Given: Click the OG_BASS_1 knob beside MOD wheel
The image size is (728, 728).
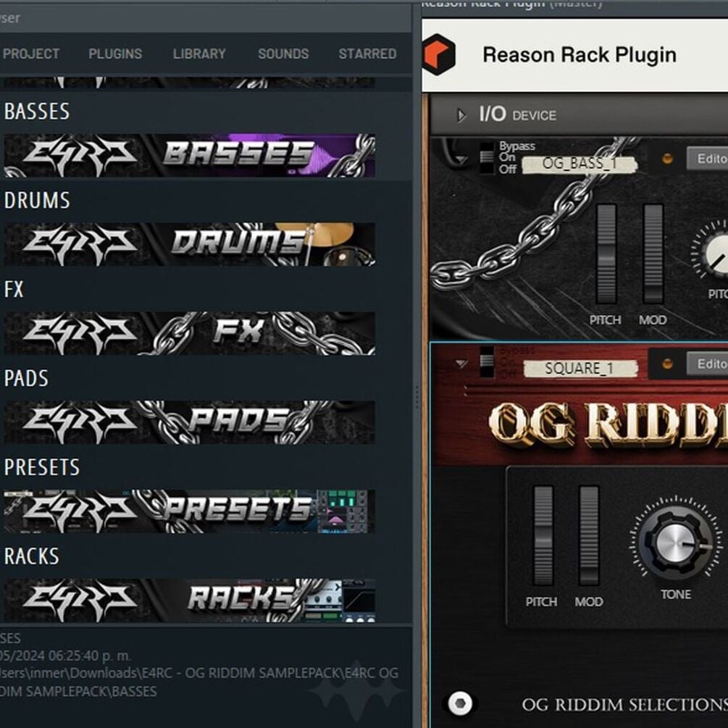Looking at the screenshot, I should 715,253.
